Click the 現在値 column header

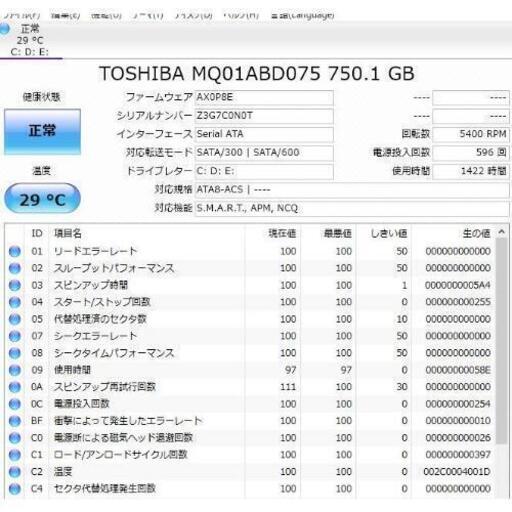(282, 233)
